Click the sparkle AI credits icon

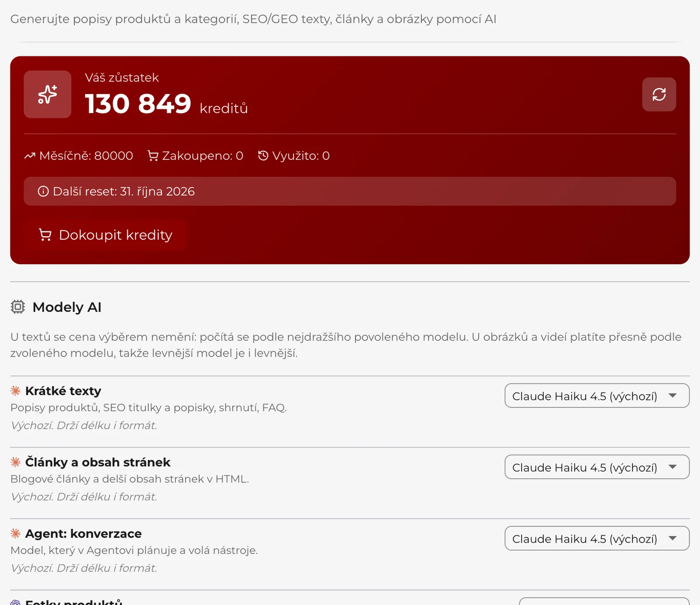point(47,94)
